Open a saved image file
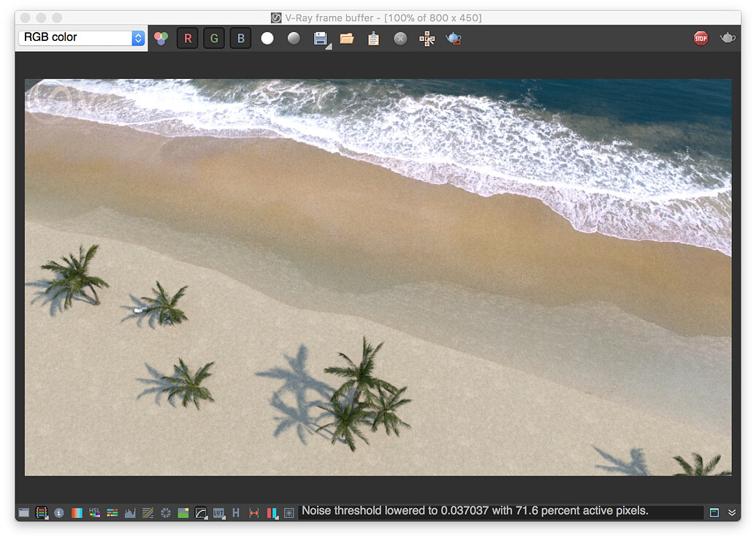 (347, 38)
